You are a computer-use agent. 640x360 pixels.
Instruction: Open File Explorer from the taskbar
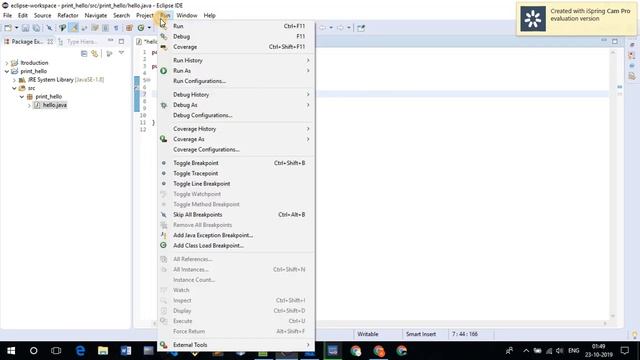[x=103, y=351]
